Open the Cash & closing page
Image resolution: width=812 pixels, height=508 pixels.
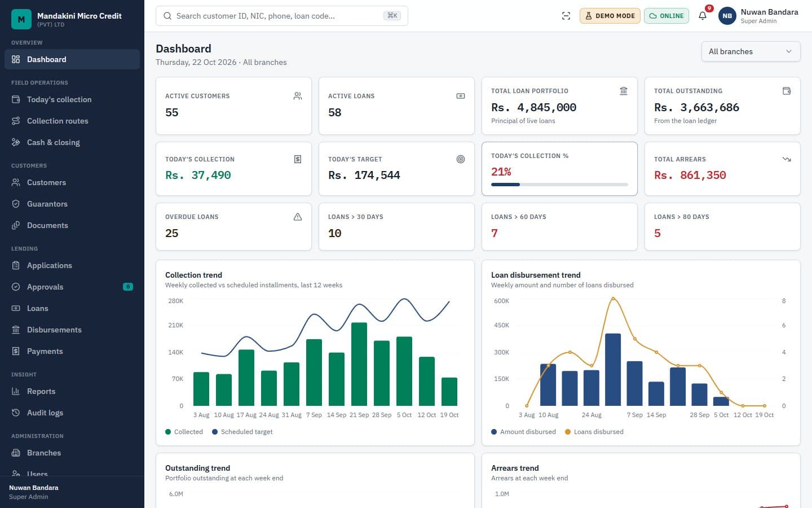tap(72, 142)
